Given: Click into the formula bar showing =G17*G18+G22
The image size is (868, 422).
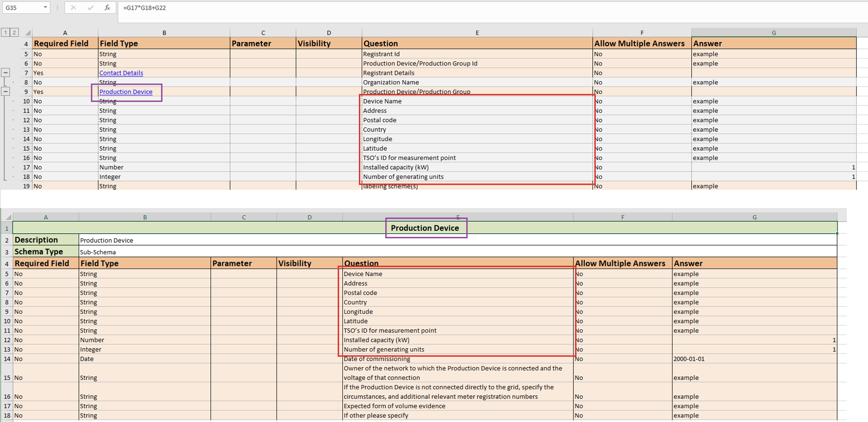Looking at the screenshot, I should tap(460, 8).
